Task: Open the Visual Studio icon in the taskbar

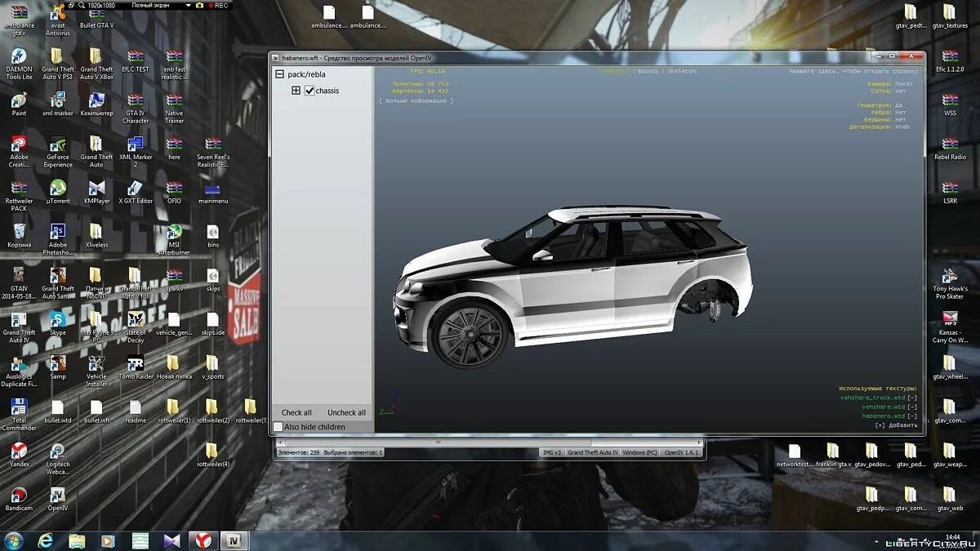Action: coord(171,540)
